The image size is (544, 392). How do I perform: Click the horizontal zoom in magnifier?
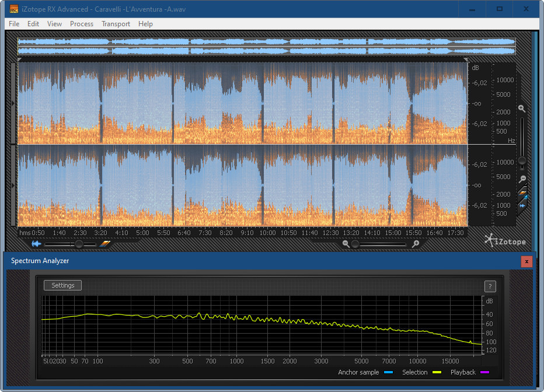(x=416, y=244)
